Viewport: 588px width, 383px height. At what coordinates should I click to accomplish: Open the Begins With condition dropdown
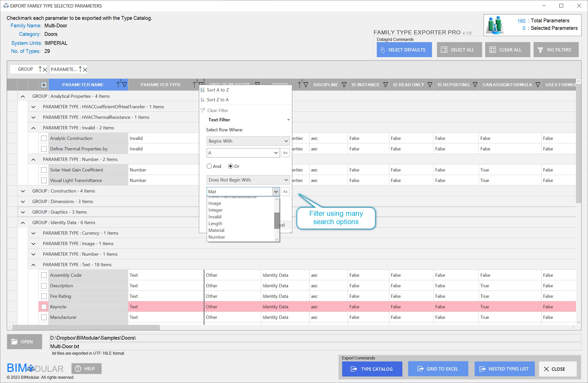click(x=248, y=141)
